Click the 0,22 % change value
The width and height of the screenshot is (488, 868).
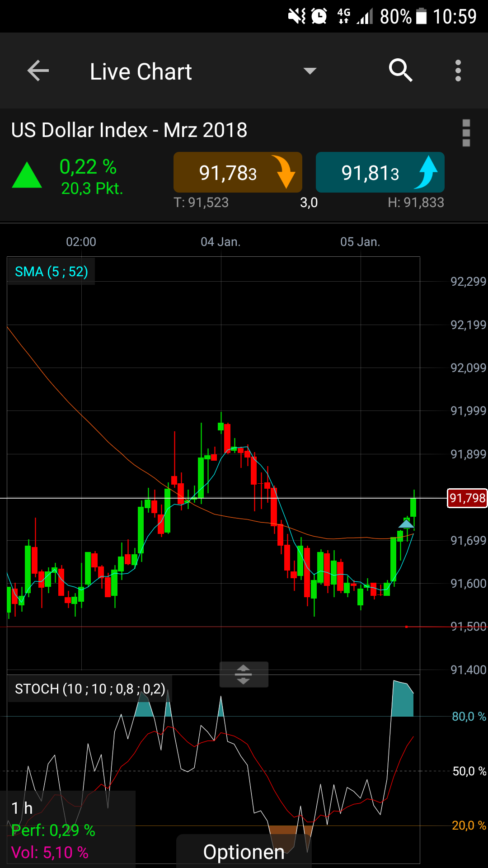pyautogui.click(x=88, y=167)
